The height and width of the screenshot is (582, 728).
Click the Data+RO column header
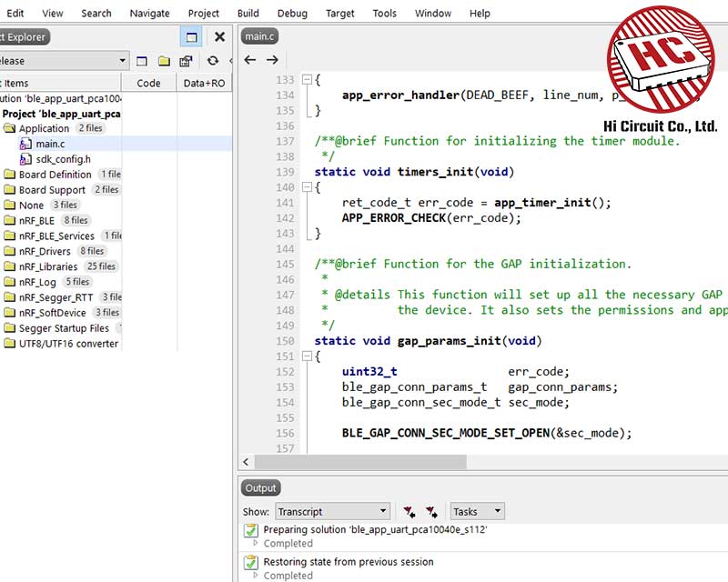pyautogui.click(x=204, y=83)
